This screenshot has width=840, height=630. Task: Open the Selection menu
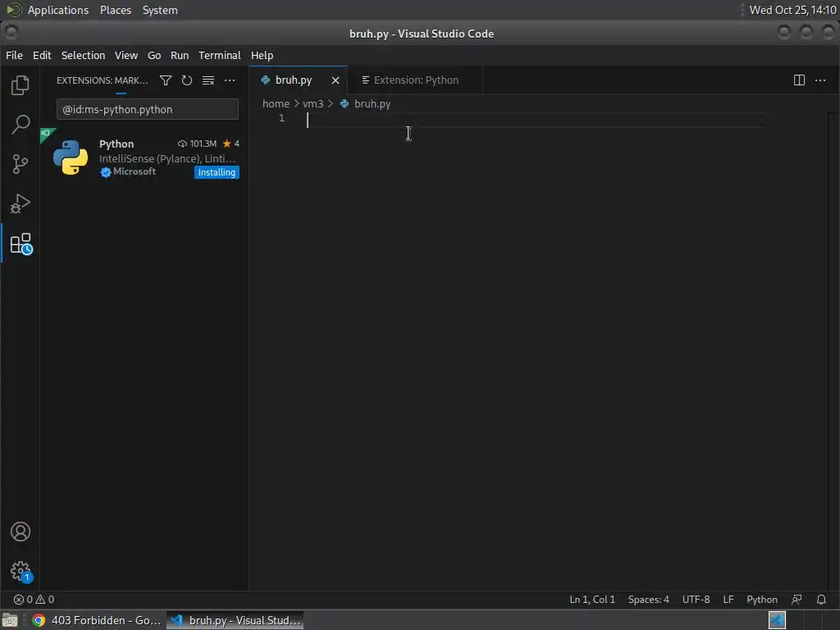tap(83, 55)
